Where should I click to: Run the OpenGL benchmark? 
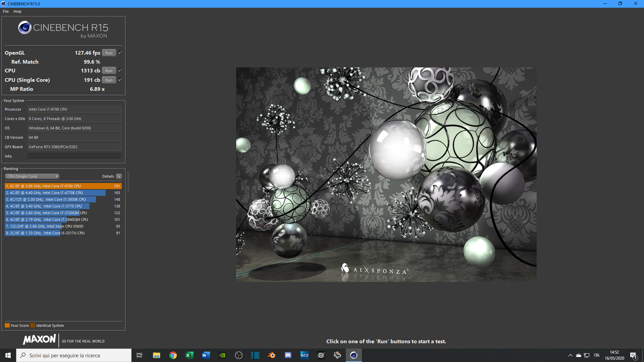click(109, 53)
